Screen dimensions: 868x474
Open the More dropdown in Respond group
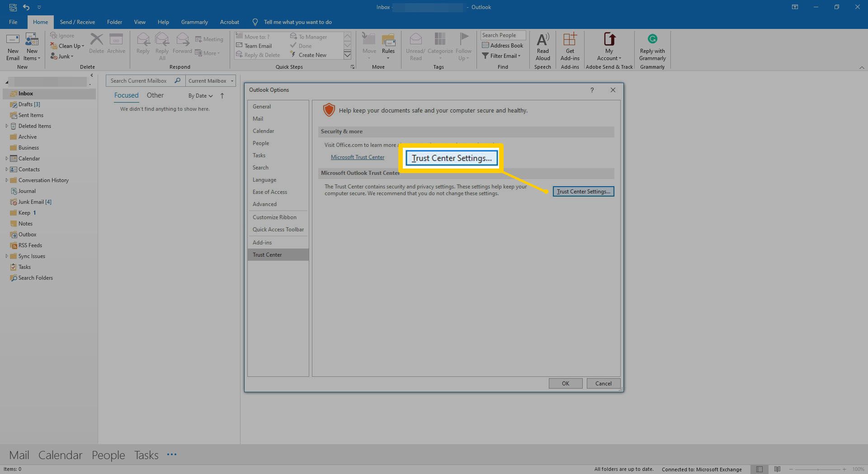coord(208,53)
